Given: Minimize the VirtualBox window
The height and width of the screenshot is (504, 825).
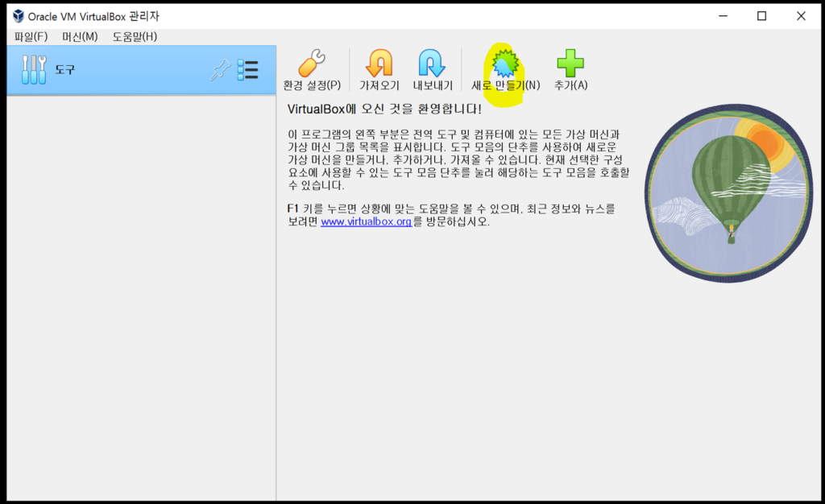Looking at the screenshot, I should 723,16.
